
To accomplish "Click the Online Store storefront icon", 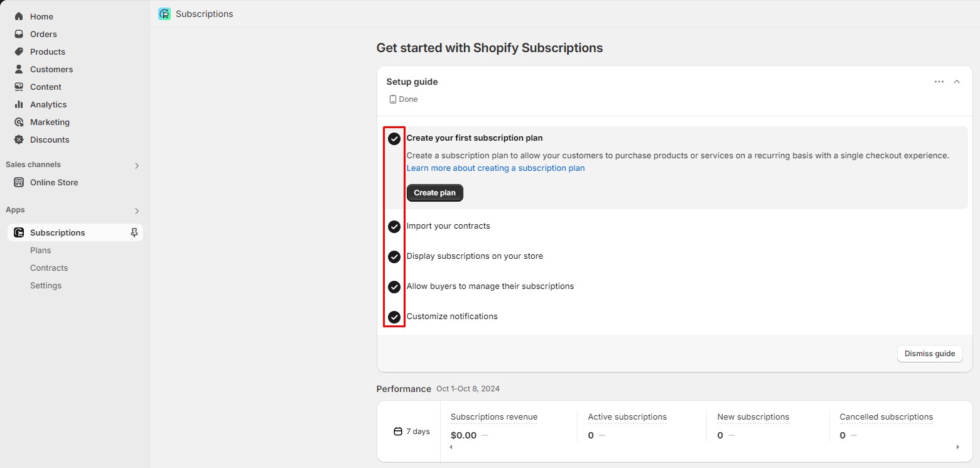I will tap(19, 182).
